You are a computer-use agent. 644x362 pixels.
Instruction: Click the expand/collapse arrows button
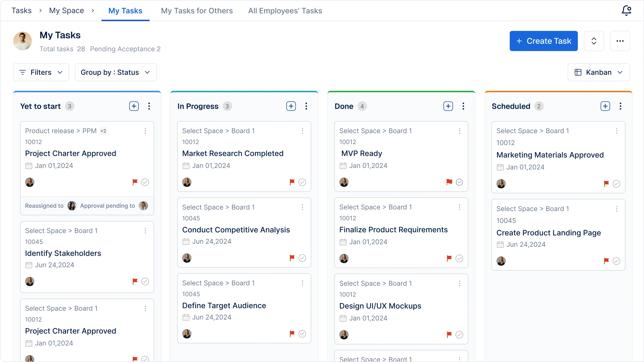(594, 41)
